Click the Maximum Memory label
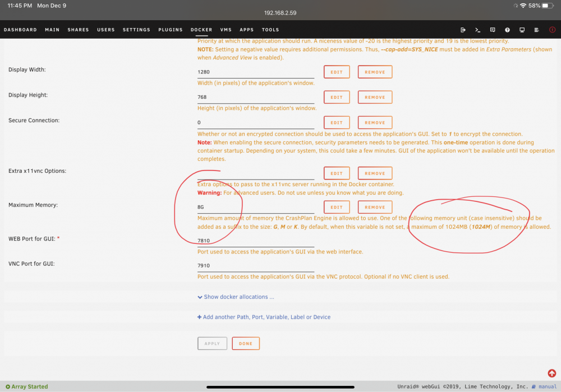561x392 pixels. click(33, 205)
